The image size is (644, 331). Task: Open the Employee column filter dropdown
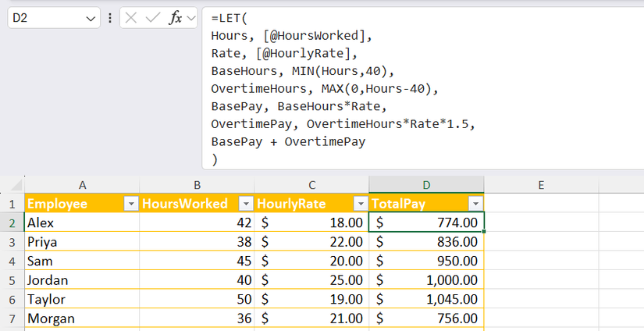coord(131,203)
